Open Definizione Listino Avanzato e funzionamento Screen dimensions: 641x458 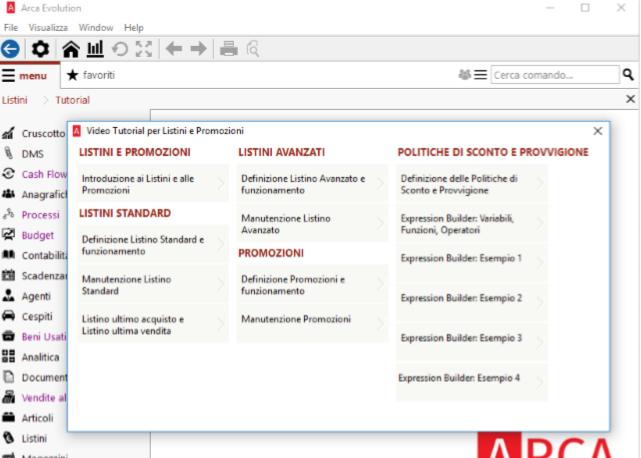pos(312,184)
